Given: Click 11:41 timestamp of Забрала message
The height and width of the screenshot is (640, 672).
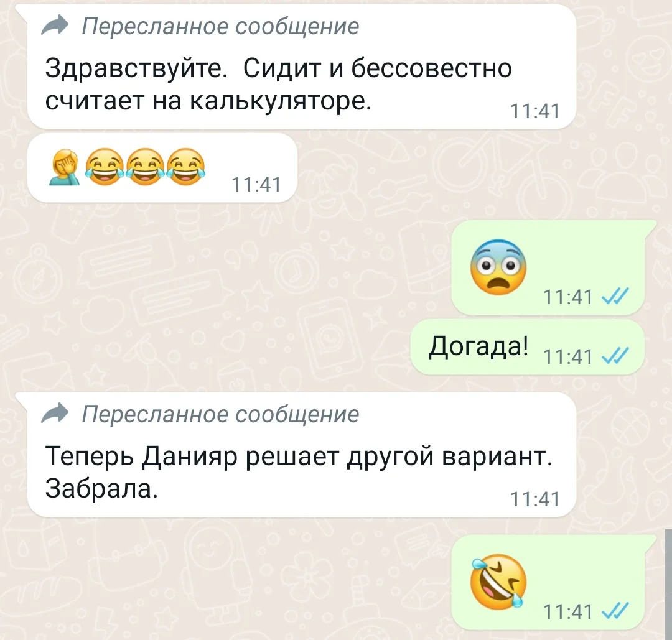Looking at the screenshot, I should [x=535, y=499].
